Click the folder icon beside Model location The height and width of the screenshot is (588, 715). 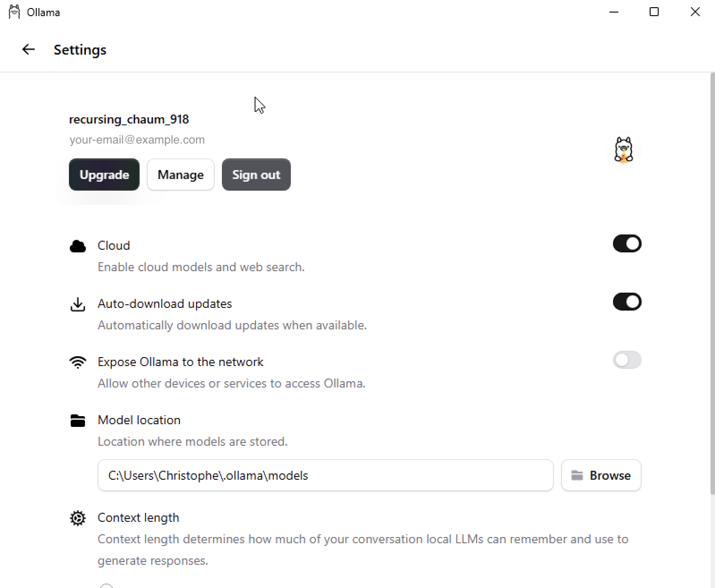coord(78,421)
